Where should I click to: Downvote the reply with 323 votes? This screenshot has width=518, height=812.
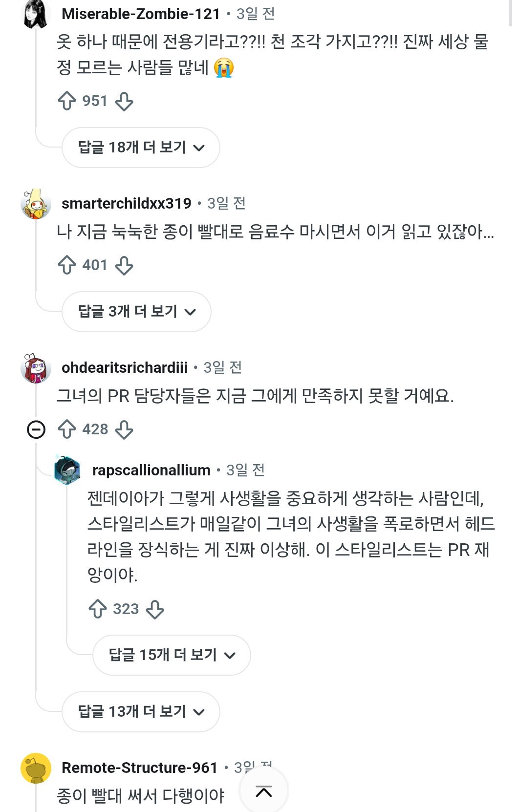pyautogui.click(x=155, y=609)
